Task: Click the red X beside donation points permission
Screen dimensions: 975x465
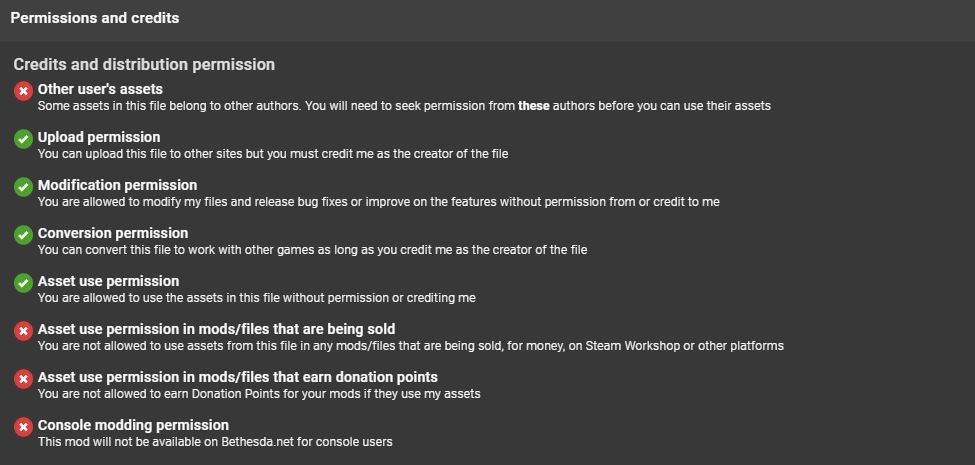Action: point(23,379)
